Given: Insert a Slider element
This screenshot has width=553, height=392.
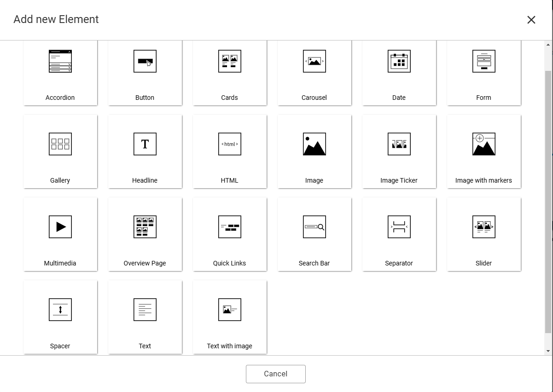Looking at the screenshot, I should click(484, 234).
